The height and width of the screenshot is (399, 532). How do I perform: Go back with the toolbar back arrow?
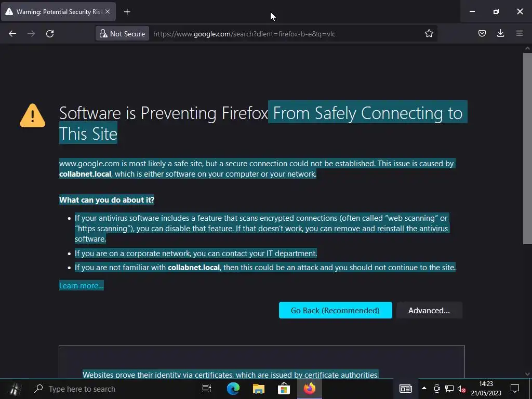point(12,34)
